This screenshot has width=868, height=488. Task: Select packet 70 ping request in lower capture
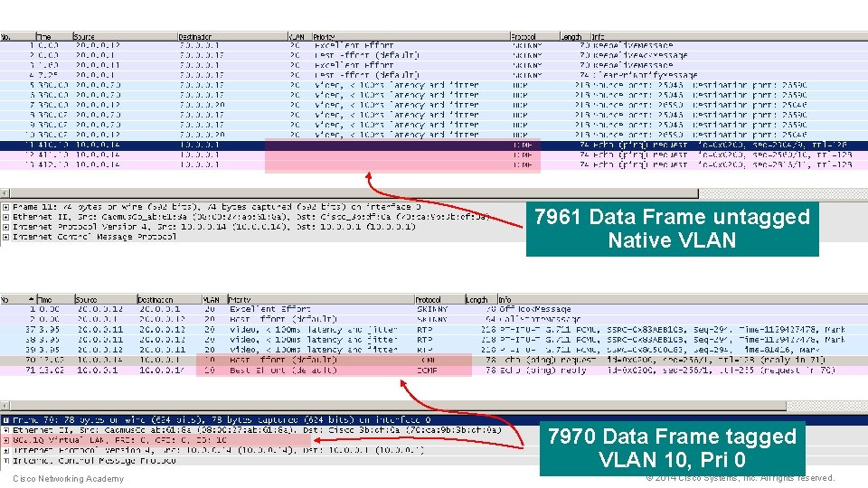[434, 361]
